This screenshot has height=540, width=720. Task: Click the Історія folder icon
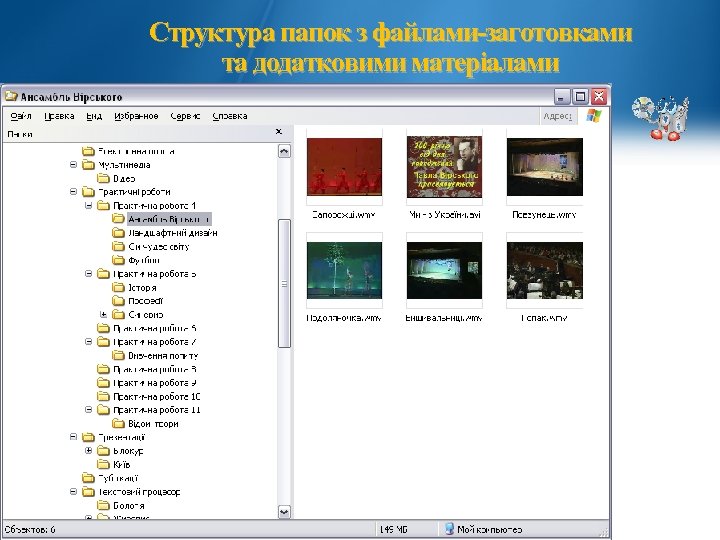[x=118, y=287]
